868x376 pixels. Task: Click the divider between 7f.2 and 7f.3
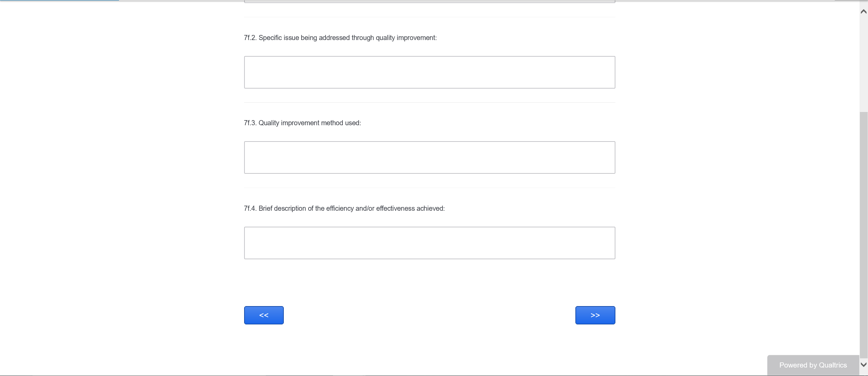430,102
